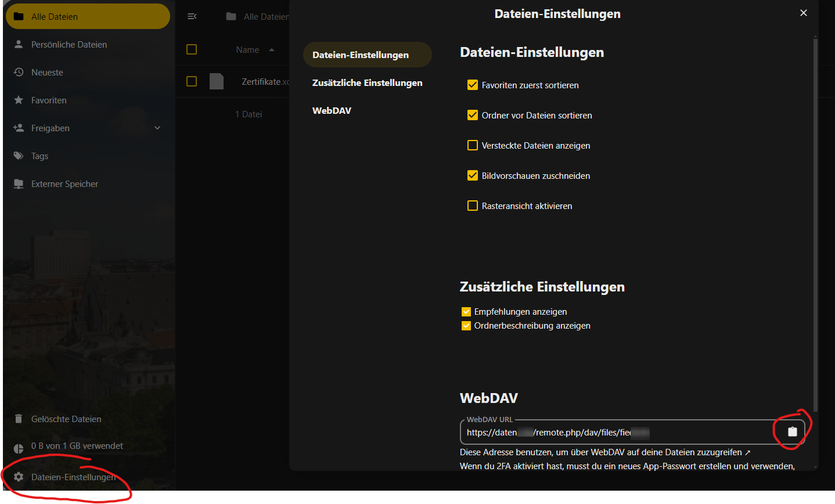Disable Favoriten zuerst sortieren checkbox
The width and height of the screenshot is (835, 504).
pos(473,85)
